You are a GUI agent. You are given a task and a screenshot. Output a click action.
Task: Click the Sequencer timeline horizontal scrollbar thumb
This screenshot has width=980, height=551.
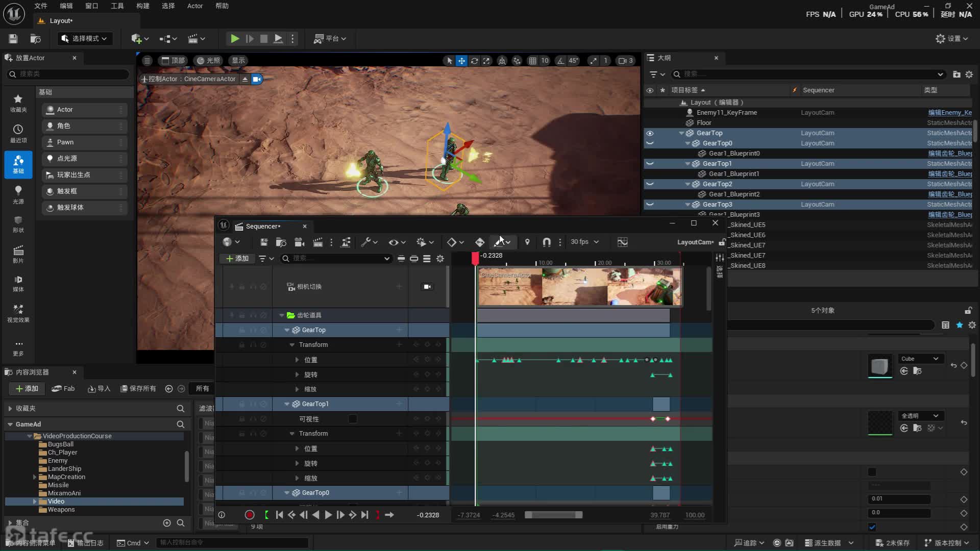point(553,515)
